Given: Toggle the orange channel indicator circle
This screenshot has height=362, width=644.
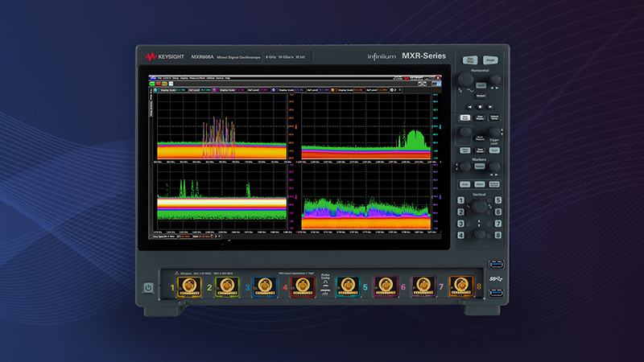Looking at the screenshot, I should 332,90.
